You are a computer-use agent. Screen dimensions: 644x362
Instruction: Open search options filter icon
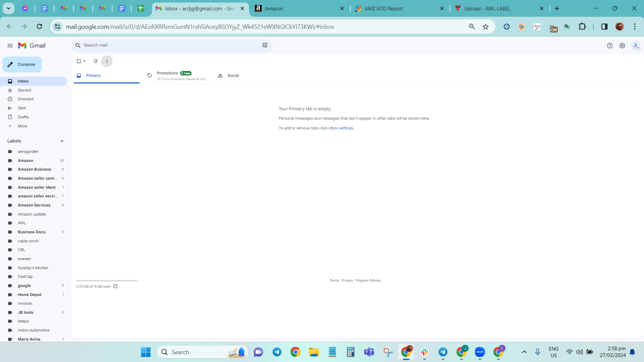coord(265,45)
